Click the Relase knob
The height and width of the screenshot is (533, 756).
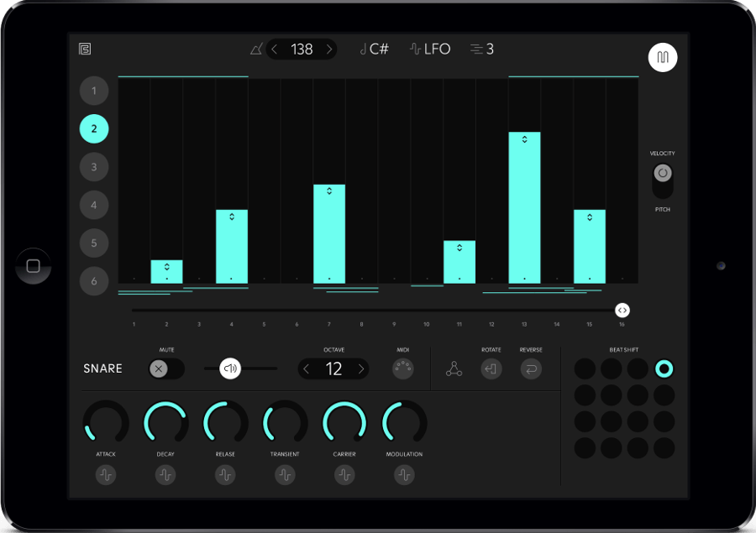pyautogui.click(x=225, y=423)
